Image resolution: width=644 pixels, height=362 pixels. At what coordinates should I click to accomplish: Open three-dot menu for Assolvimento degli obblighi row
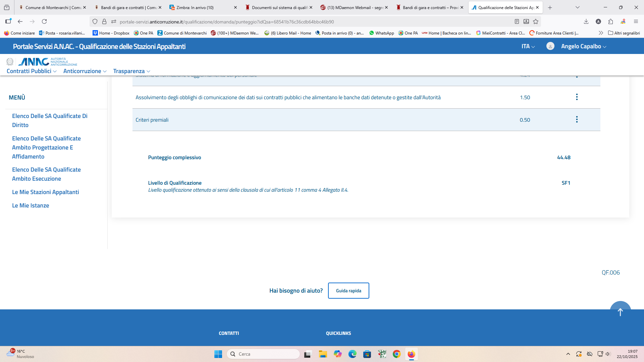click(x=577, y=97)
